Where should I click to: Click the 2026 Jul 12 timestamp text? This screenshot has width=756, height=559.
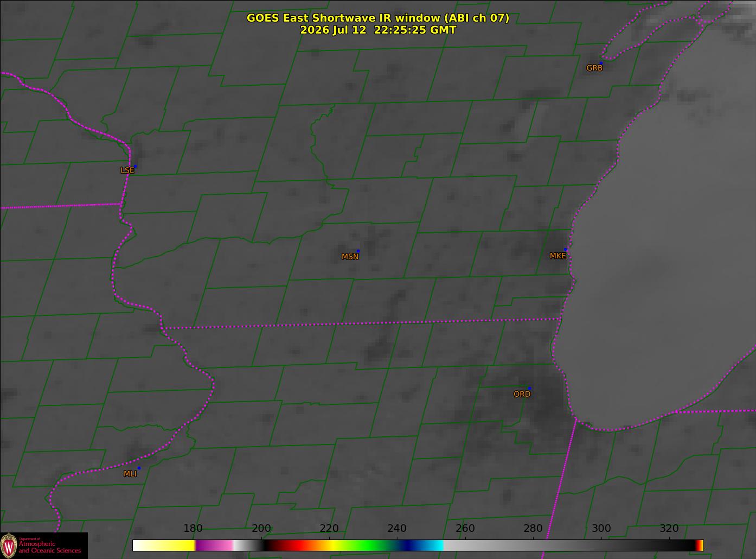point(378,30)
